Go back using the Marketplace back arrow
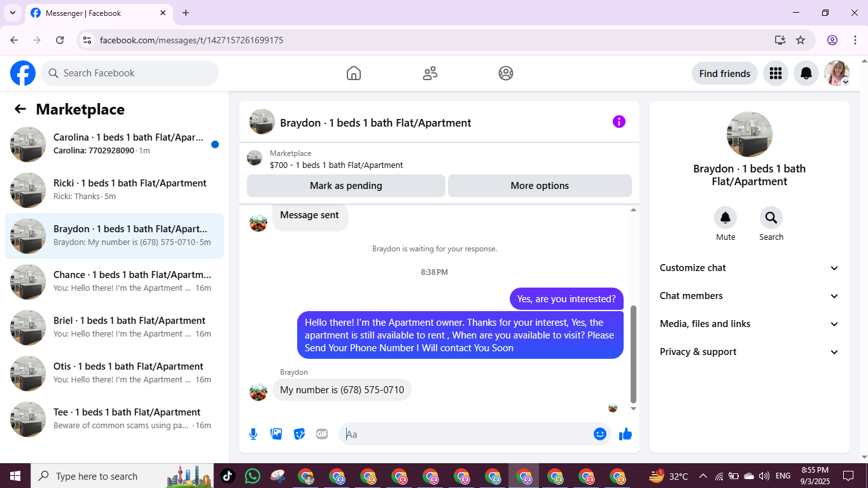This screenshot has height=488, width=868. click(20, 109)
